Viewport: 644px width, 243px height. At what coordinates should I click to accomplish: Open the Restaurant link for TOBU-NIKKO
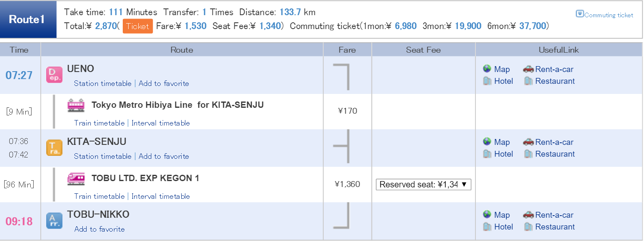tap(555, 227)
